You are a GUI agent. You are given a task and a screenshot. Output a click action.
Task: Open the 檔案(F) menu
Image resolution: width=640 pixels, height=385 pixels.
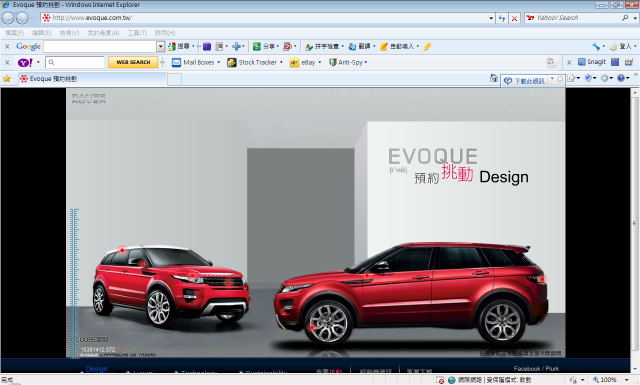click(x=14, y=33)
